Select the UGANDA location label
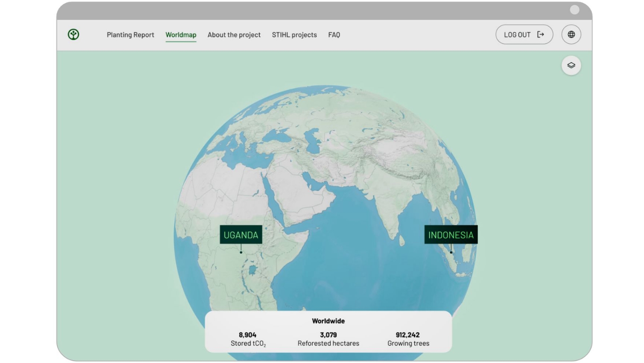Viewport: 644px width, 363px height. click(x=241, y=235)
